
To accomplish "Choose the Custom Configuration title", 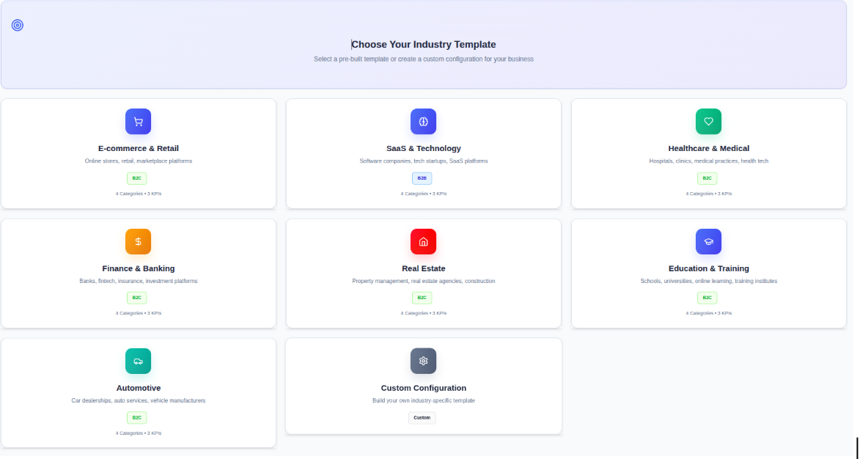I will 424,388.
